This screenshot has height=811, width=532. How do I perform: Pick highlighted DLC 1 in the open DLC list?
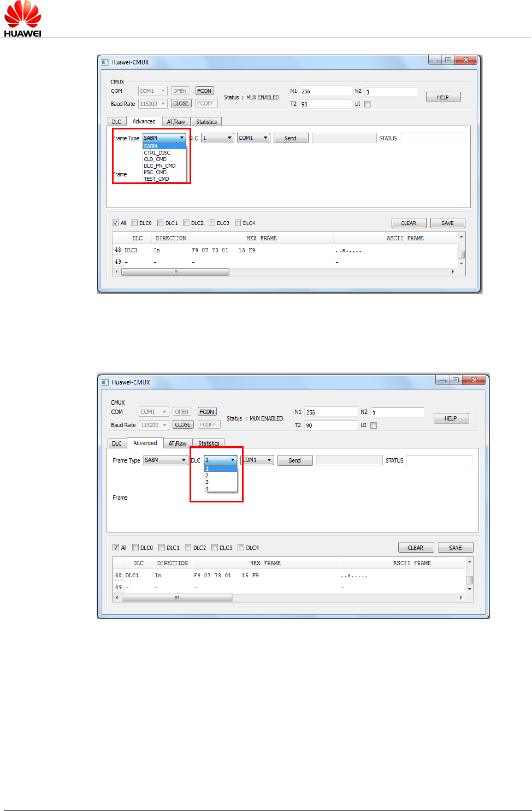[221, 469]
